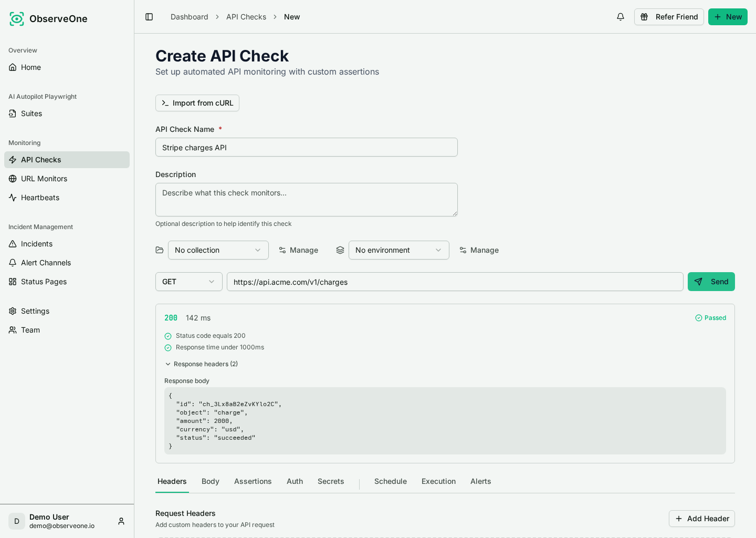Screen dimensions: 756x538
Task: Click the D avatar badge
Action: [17, 521]
